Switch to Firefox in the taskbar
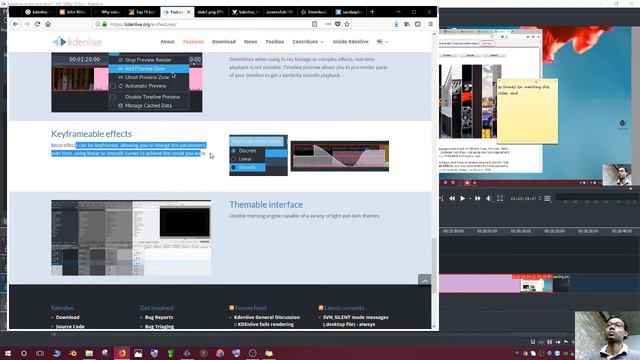This screenshot has width=640, height=360. coord(122,353)
